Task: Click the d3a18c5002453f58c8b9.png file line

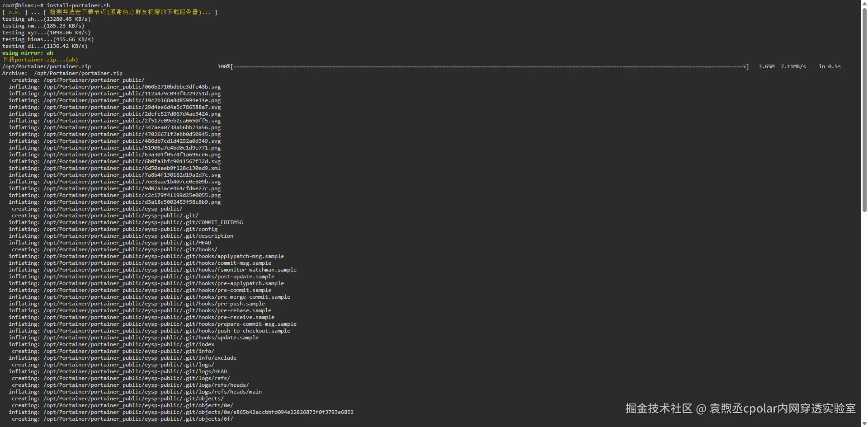Action: click(x=115, y=202)
